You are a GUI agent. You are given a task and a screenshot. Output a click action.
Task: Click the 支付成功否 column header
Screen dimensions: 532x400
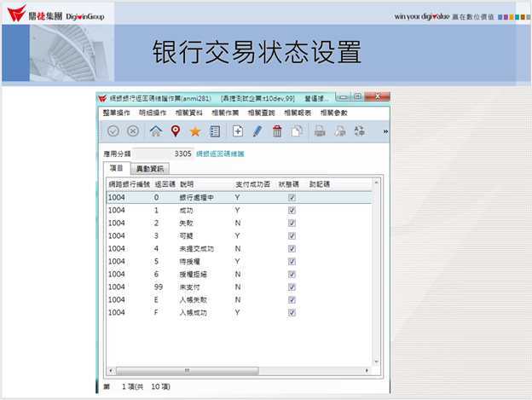[252, 184]
